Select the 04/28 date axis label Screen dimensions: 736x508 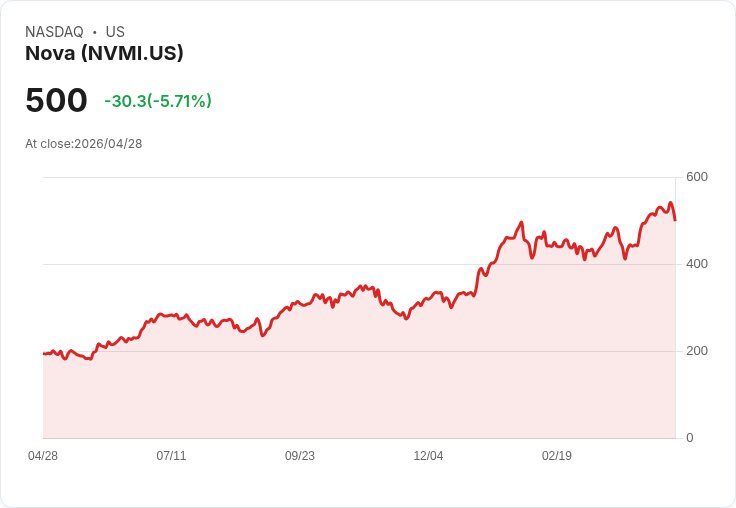coord(43,456)
